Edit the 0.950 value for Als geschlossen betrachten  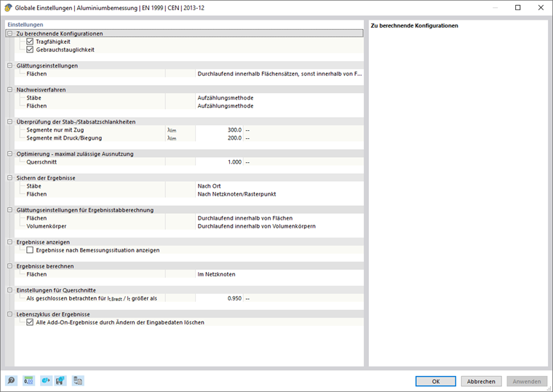[x=219, y=298]
